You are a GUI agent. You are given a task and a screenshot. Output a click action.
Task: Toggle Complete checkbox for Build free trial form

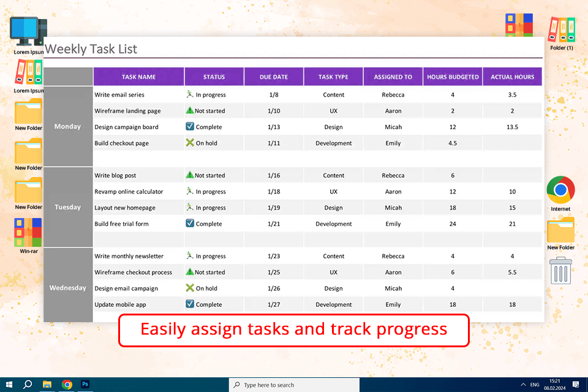(x=190, y=223)
